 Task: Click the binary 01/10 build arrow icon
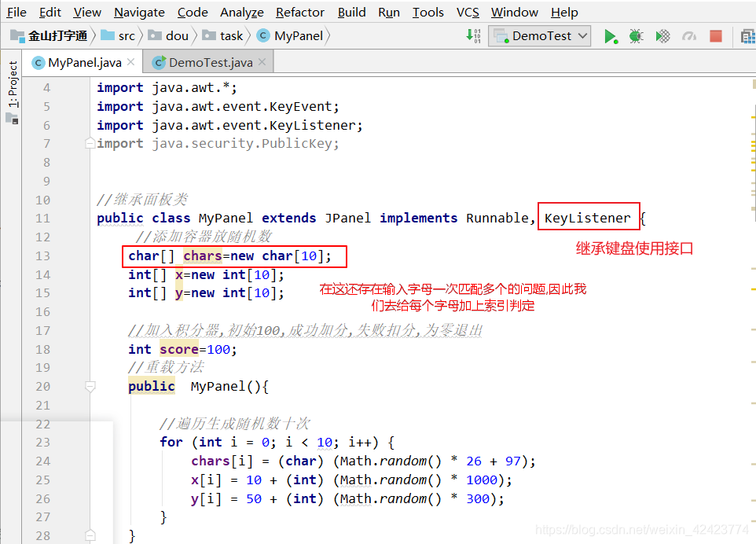point(473,35)
